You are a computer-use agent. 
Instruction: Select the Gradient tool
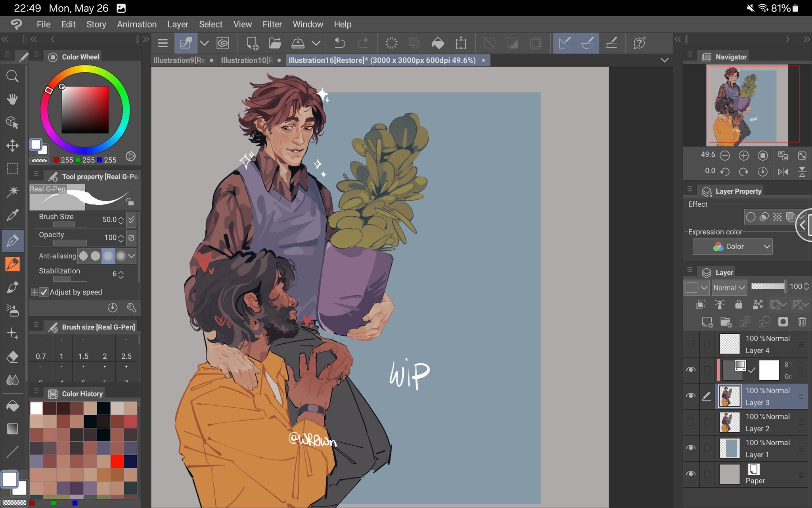click(12, 429)
